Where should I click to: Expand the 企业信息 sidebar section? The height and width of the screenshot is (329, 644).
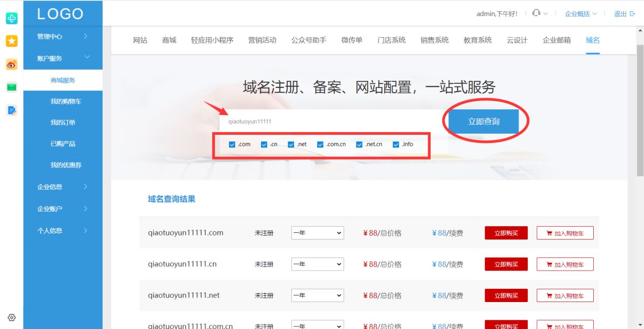tap(49, 187)
